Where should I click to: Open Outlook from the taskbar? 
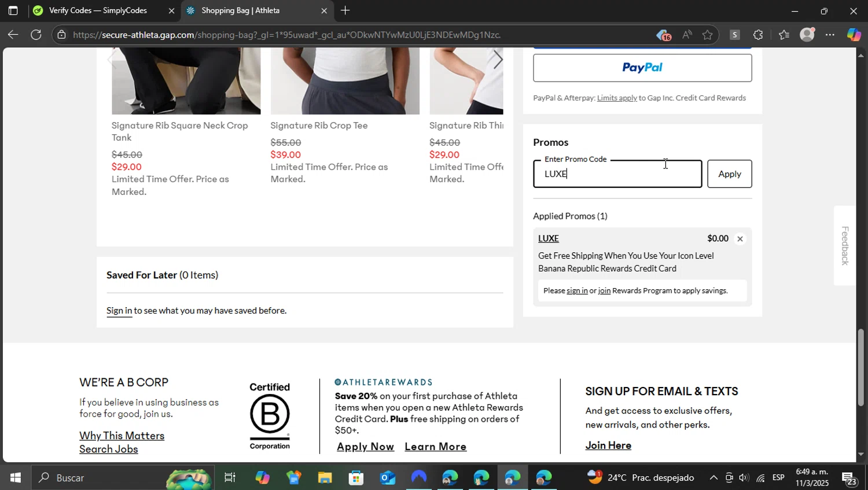point(387,478)
